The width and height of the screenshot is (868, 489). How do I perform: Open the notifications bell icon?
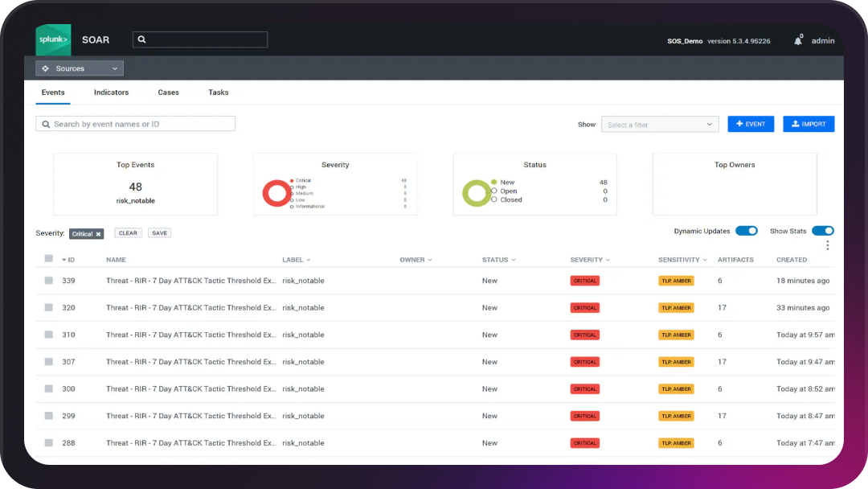tap(798, 41)
